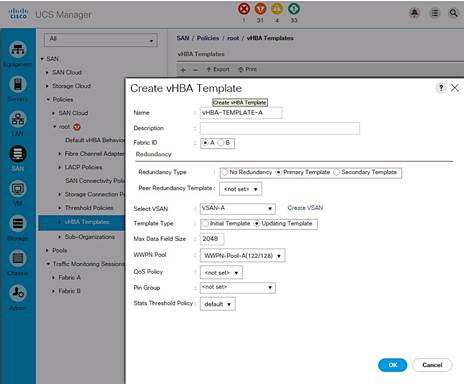Image resolution: width=464 pixels, height=384 pixels.
Task: Close the Create vHBA Template dialog
Action: click(455, 88)
